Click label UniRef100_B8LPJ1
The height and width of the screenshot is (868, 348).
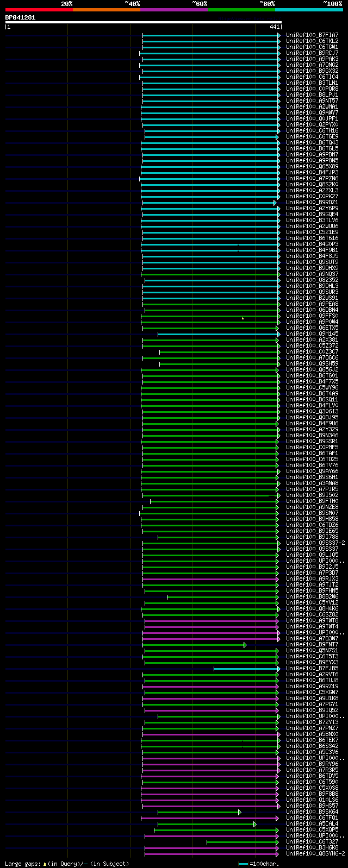[312, 95]
